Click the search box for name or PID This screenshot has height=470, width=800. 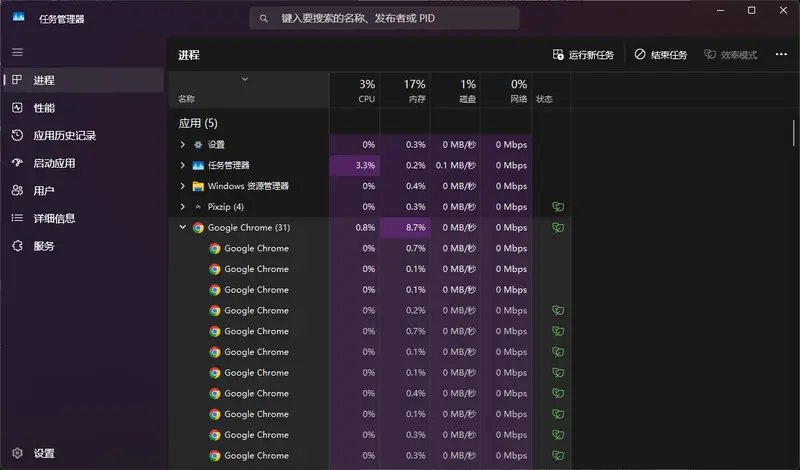pyautogui.click(x=385, y=18)
